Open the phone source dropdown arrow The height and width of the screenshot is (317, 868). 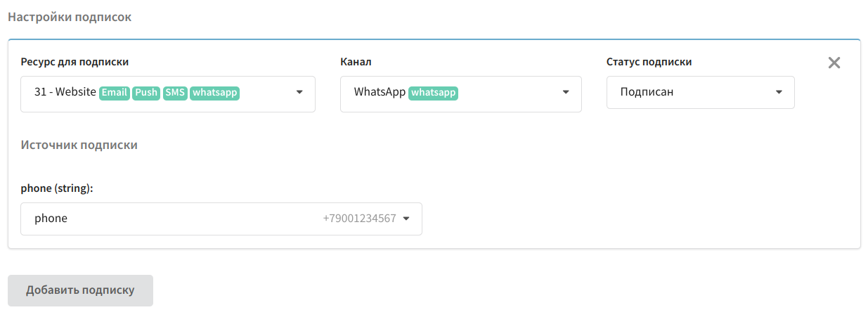pyautogui.click(x=406, y=219)
